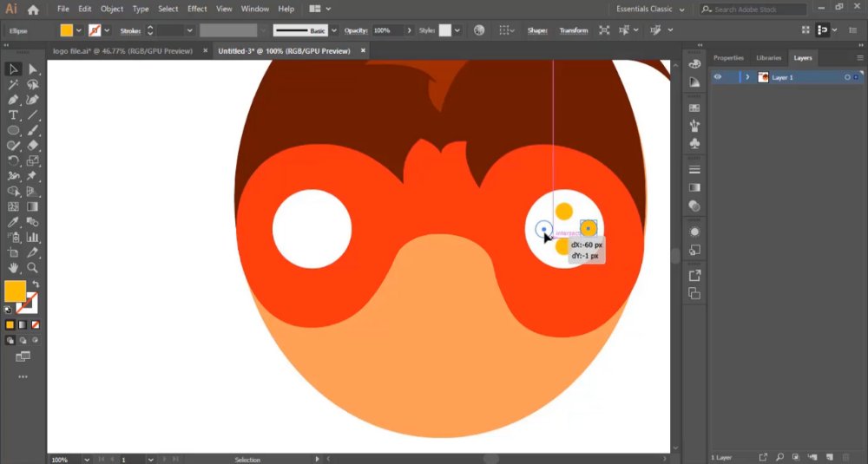
Task: Select the Mesh tool
Action: pyautogui.click(x=13, y=206)
